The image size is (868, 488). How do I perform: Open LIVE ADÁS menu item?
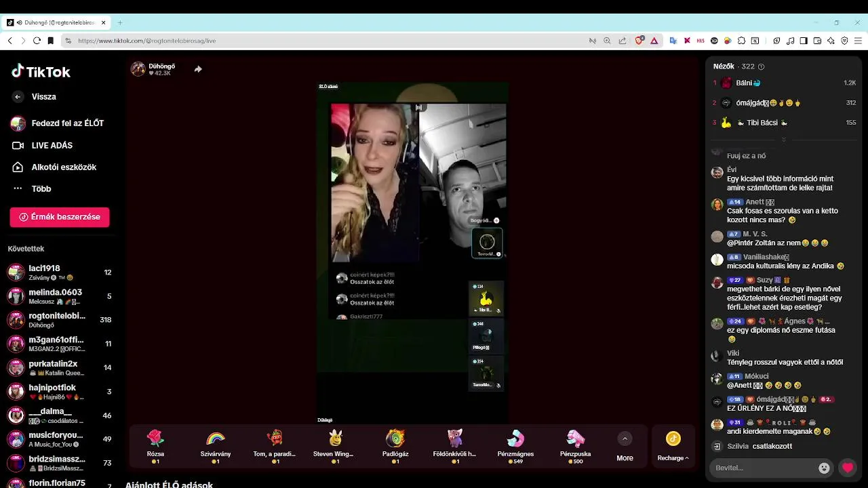[x=43, y=145]
